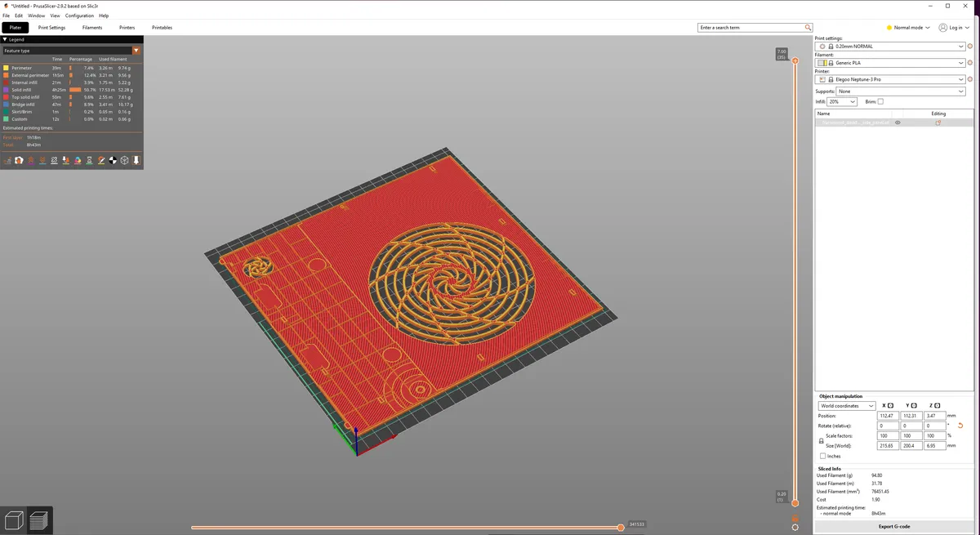Click the horizontal move slider handle
Screen dimensions: 980x535
621,528
